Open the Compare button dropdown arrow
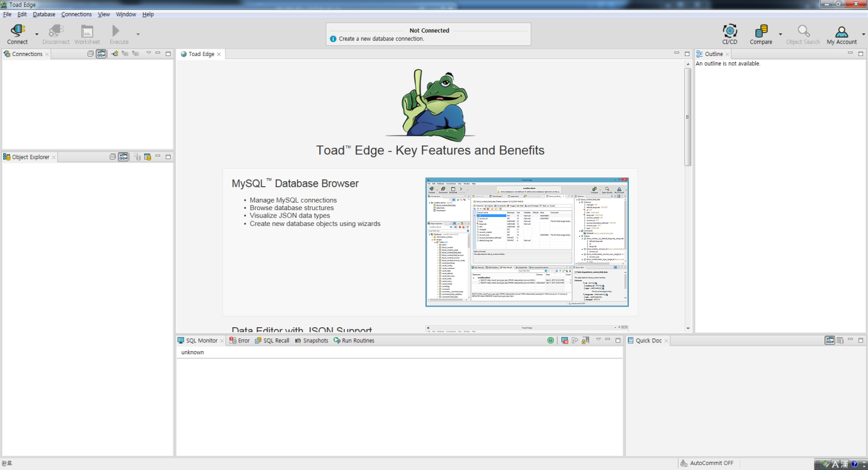 (781, 35)
